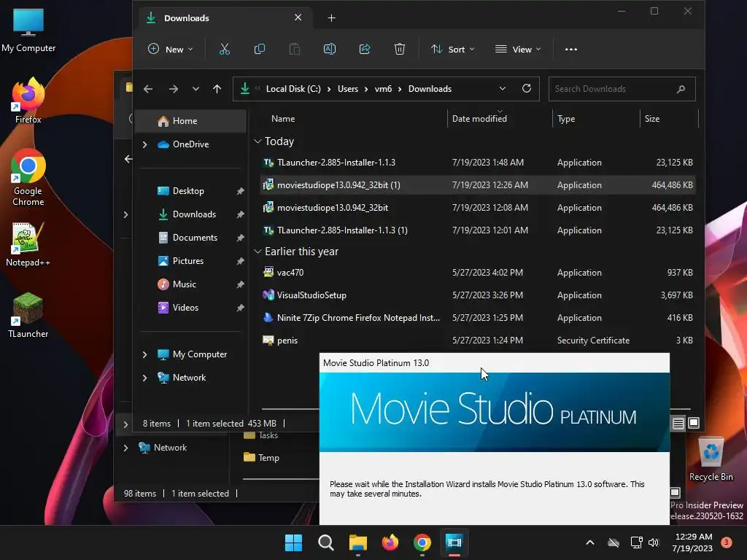Expand Network in the back Explorer window
This screenshot has height=560, width=747.
125,448
